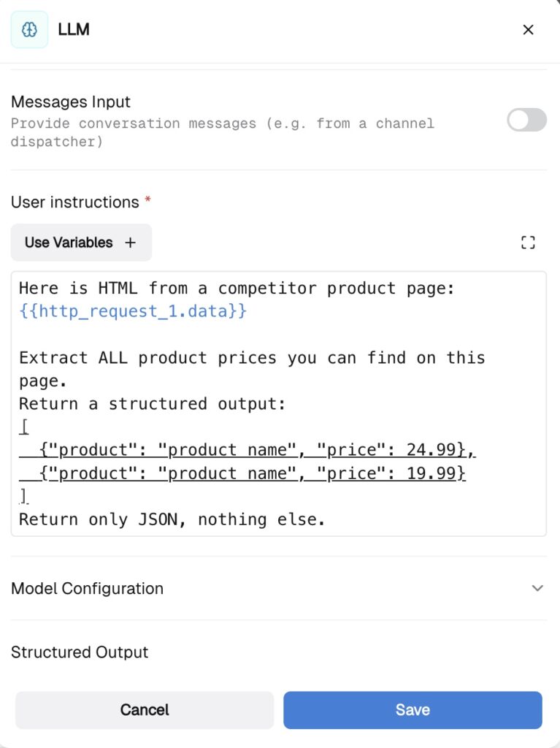Click the 'Here is HTML from' prompt line
This screenshot has height=748, width=560.
pyautogui.click(x=237, y=289)
